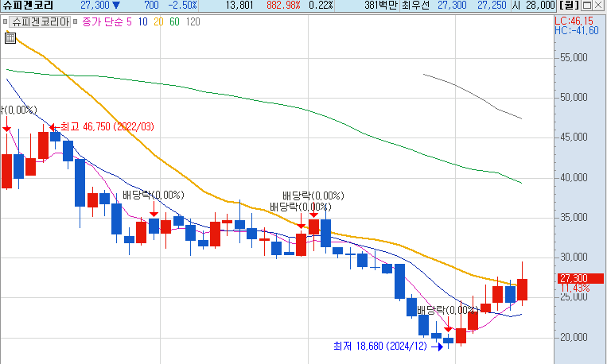Image resolution: width=607 pixels, height=364 pixels.
Task: Click the 30,000 price axis label
Action: [x=574, y=258]
